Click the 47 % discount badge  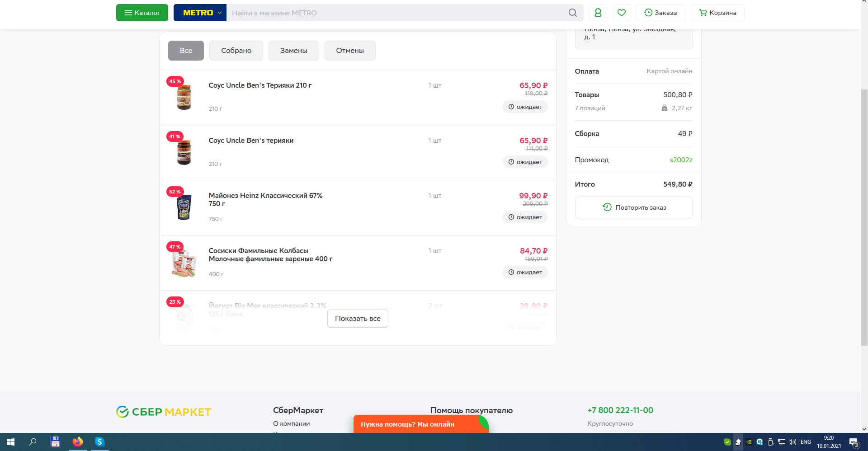click(x=175, y=247)
